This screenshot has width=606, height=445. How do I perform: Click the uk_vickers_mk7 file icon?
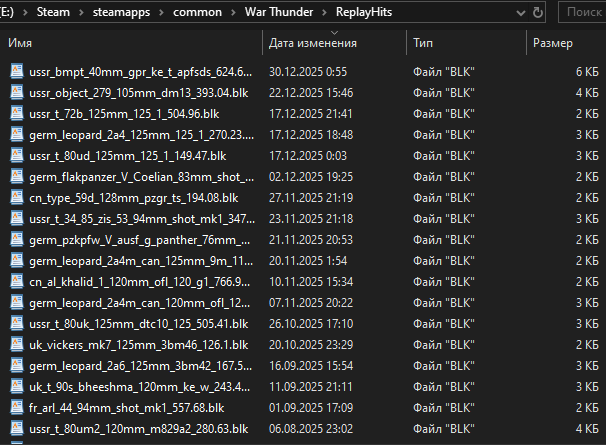click(x=17, y=344)
